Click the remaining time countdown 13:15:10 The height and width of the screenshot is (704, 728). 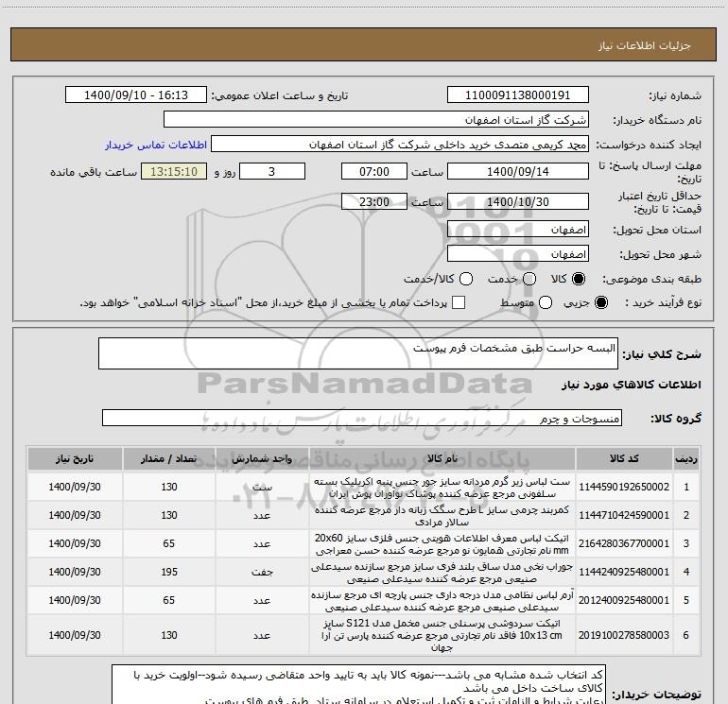174,171
